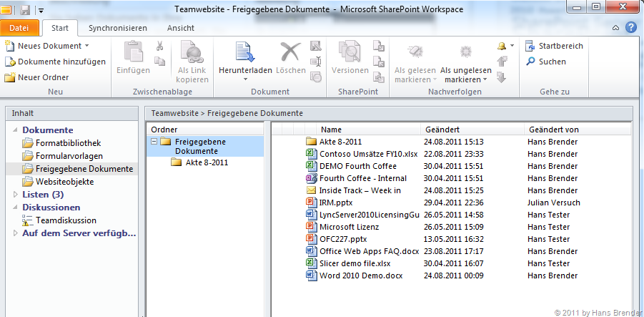Click the Als Link kopieren icon

pyautogui.click(x=192, y=52)
